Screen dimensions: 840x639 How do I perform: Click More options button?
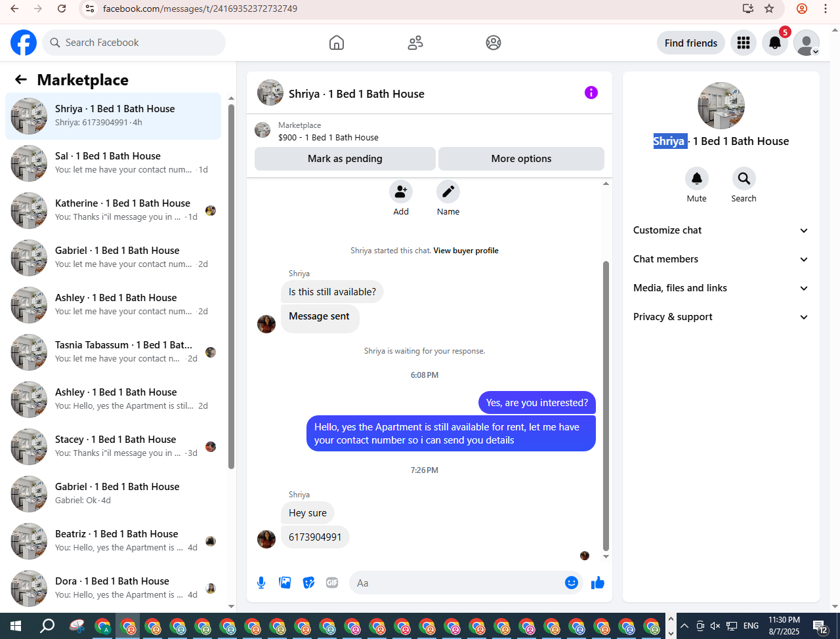click(x=521, y=159)
